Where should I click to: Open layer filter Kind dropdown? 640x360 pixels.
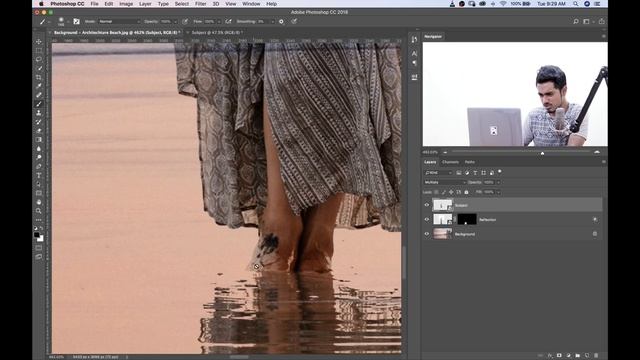438,173
